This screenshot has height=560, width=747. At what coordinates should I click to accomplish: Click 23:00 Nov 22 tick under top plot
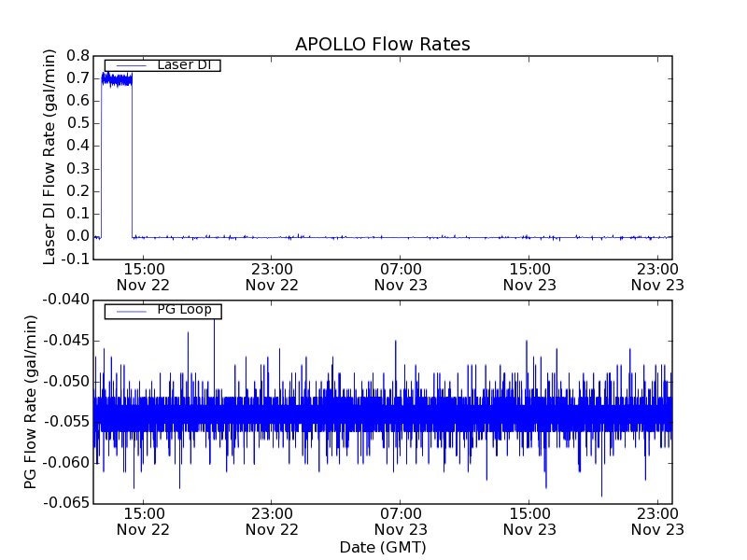click(272, 276)
